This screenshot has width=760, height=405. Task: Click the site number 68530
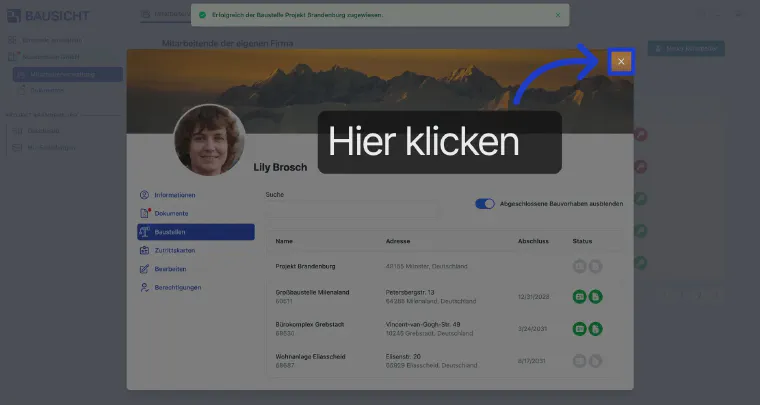click(x=285, y=333)
